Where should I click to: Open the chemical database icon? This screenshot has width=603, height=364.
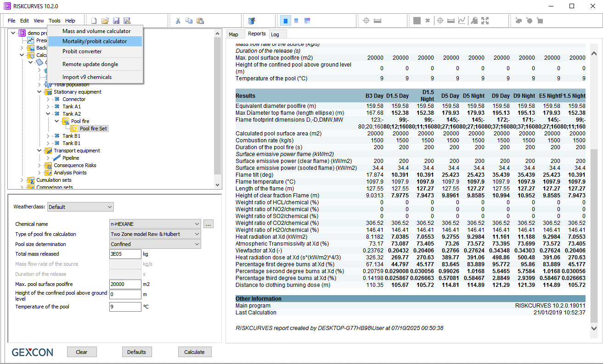252,21
